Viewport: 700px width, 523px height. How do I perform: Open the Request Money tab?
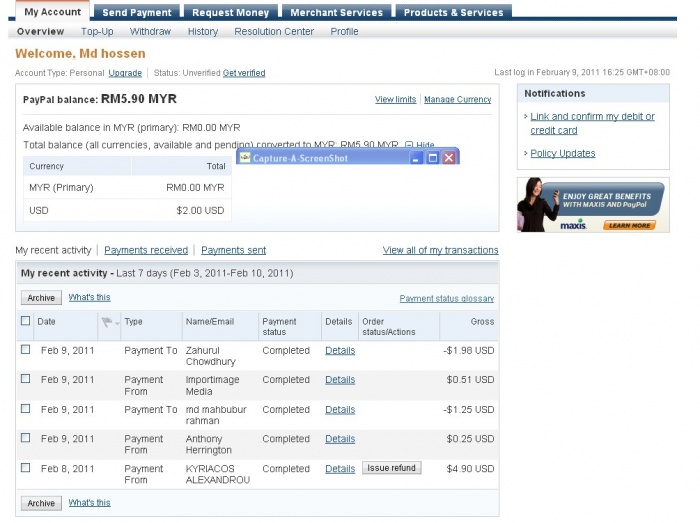click(230, 12)
